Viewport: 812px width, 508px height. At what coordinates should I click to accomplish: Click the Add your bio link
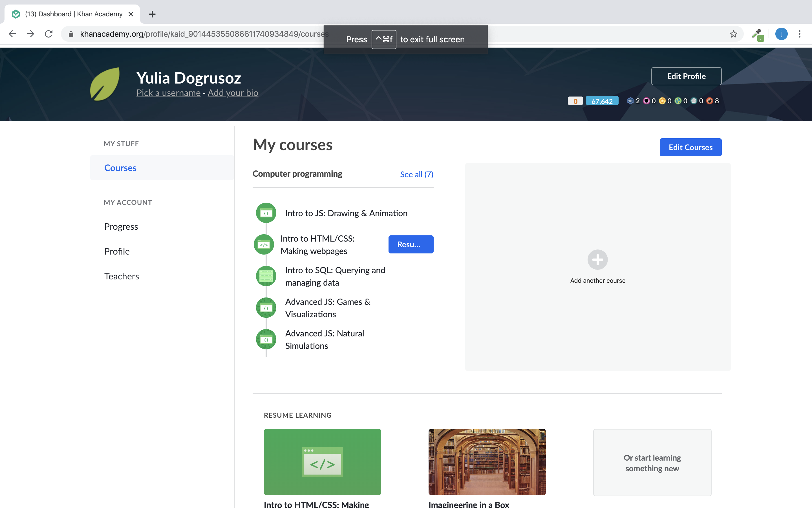coord(233,93)
